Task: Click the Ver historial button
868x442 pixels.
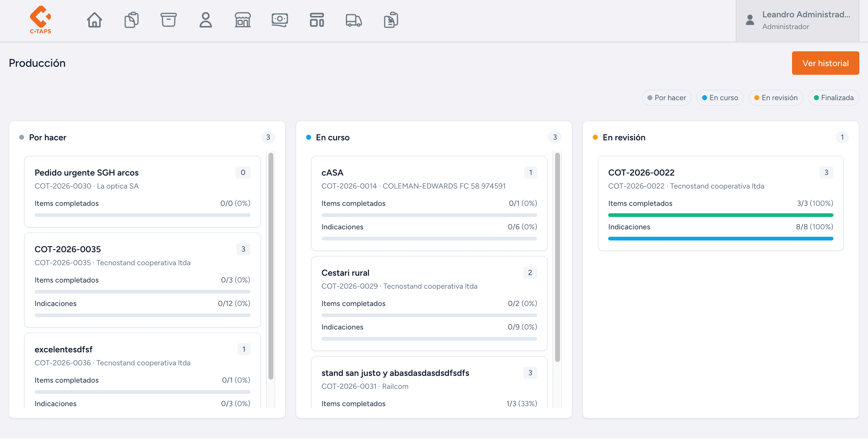Action: point(825,63)
